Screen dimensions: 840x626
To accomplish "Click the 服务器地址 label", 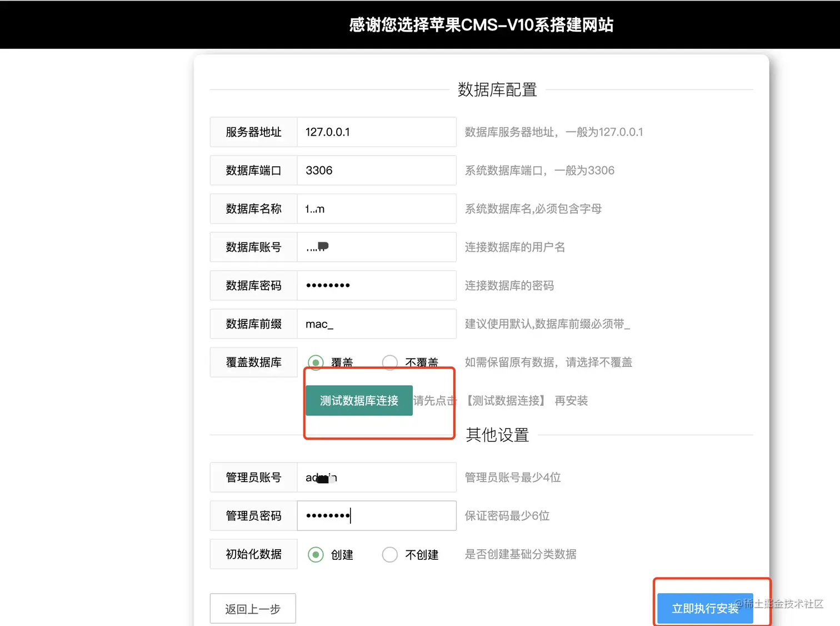I will coord(254,132).
